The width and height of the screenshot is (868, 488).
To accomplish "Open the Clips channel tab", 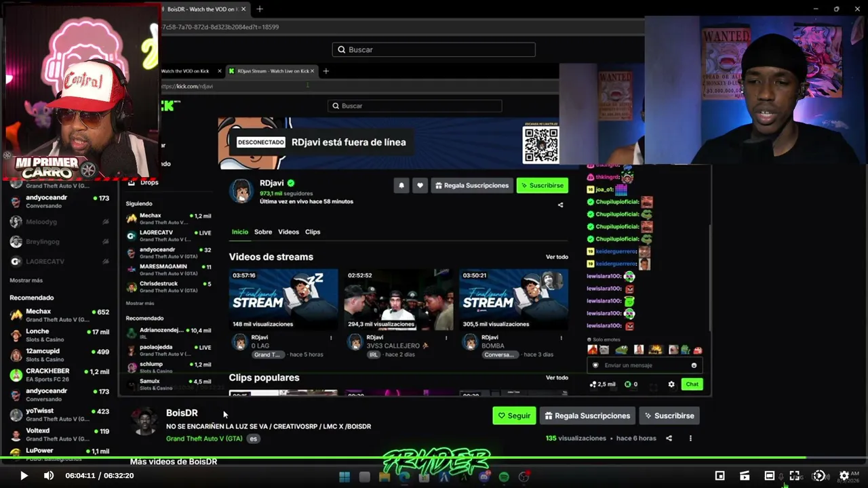I will (313, 232).
